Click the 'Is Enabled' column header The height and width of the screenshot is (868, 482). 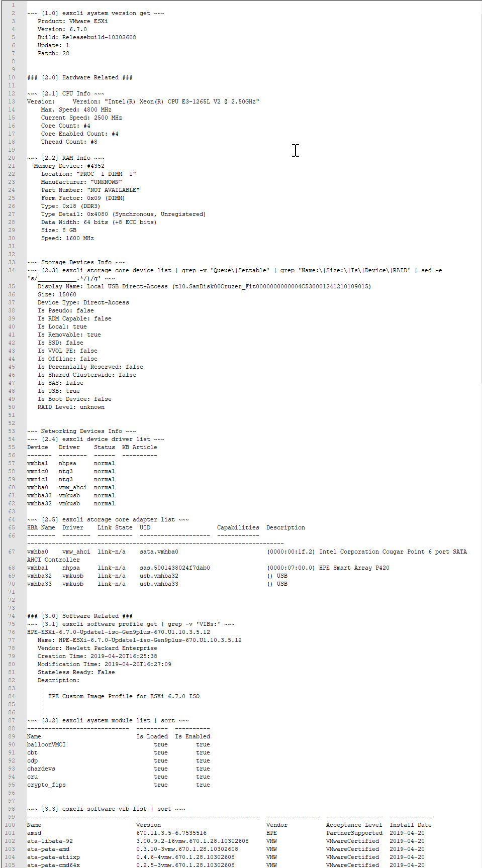coord(192,736)
